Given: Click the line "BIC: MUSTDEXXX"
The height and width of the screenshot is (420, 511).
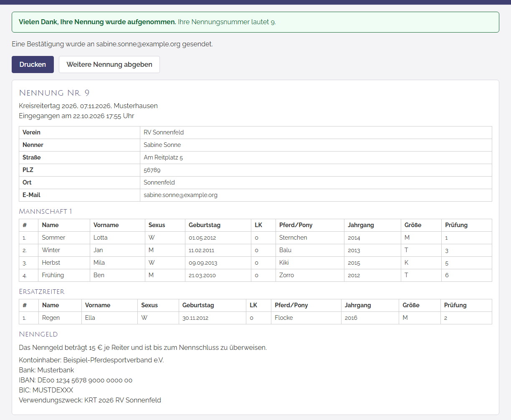Looking at the screenshot, I should point(46,390).
